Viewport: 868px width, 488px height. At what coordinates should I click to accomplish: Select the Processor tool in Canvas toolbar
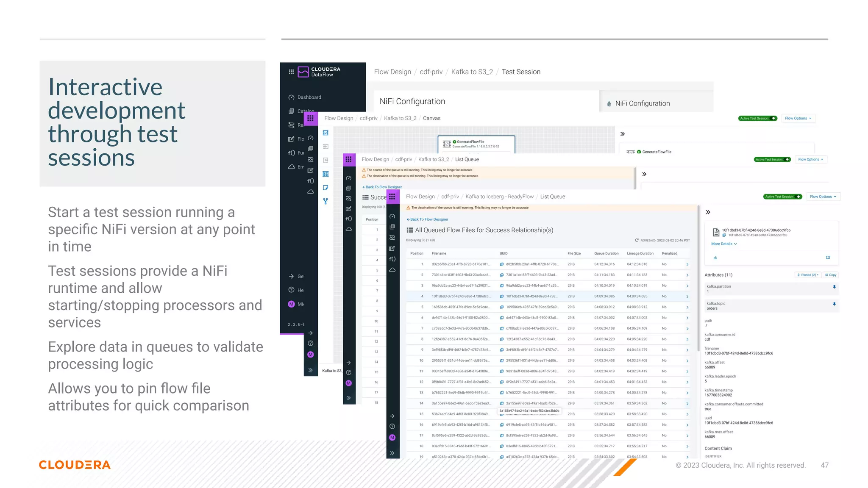[325, 133]
